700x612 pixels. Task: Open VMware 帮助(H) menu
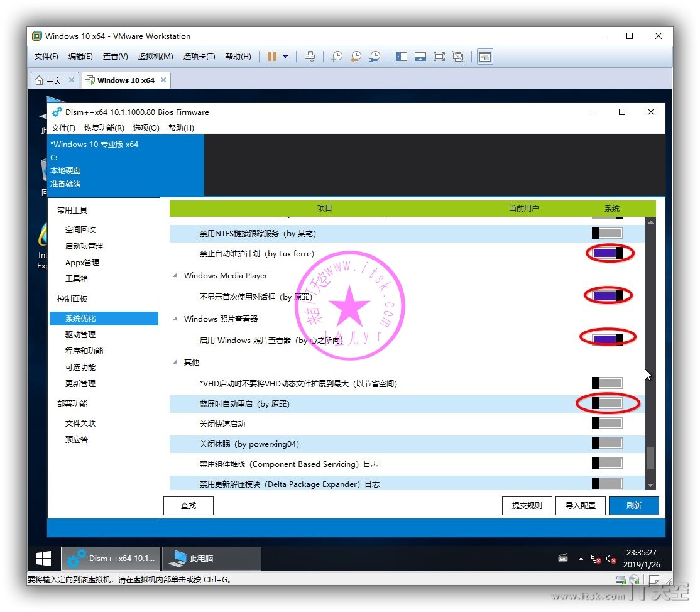point(238,57)
